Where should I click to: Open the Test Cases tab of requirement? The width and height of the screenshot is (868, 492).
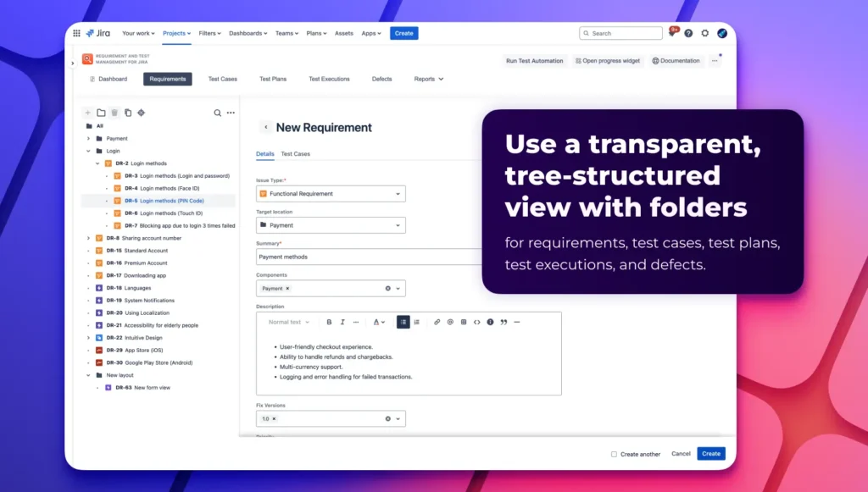click(296, 153)
